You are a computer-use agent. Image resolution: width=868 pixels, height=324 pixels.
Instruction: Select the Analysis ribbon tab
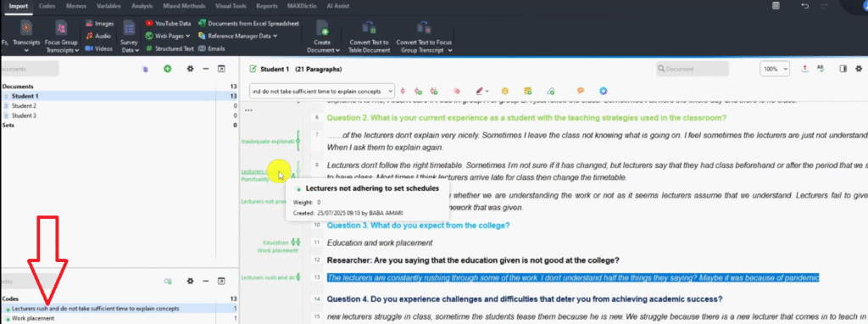(x=142, y=6)
